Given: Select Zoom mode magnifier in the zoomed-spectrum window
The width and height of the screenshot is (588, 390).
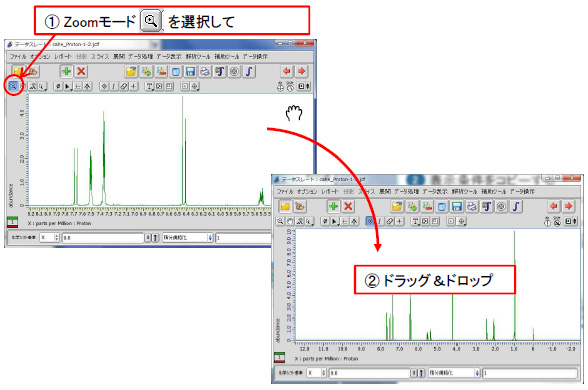Looking at the screenshot, I should pyautogui.click(x=13, y=86).
